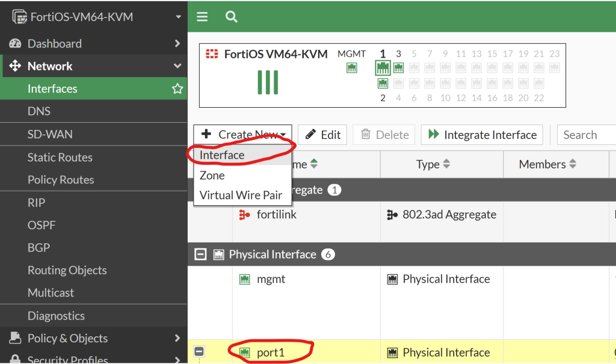Click the mgmt interface green port icon
The height and width of the screenshot is (364, 616).
244,280
